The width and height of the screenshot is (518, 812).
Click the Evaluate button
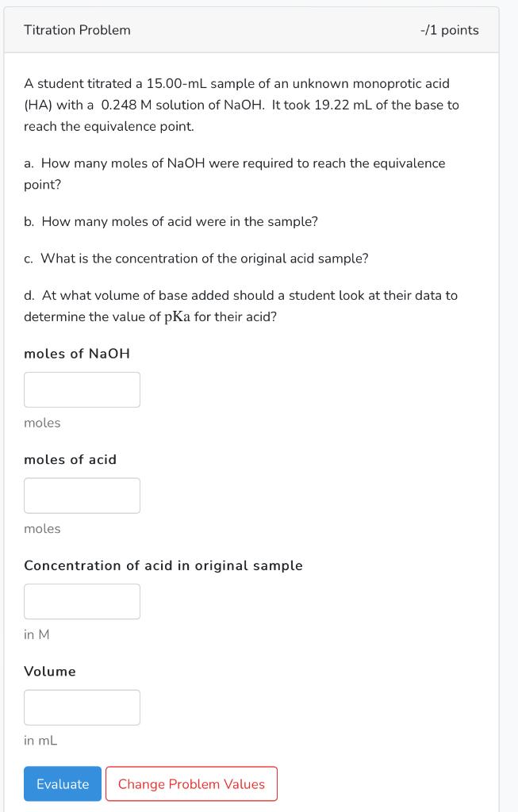click(x=62, y=783)
